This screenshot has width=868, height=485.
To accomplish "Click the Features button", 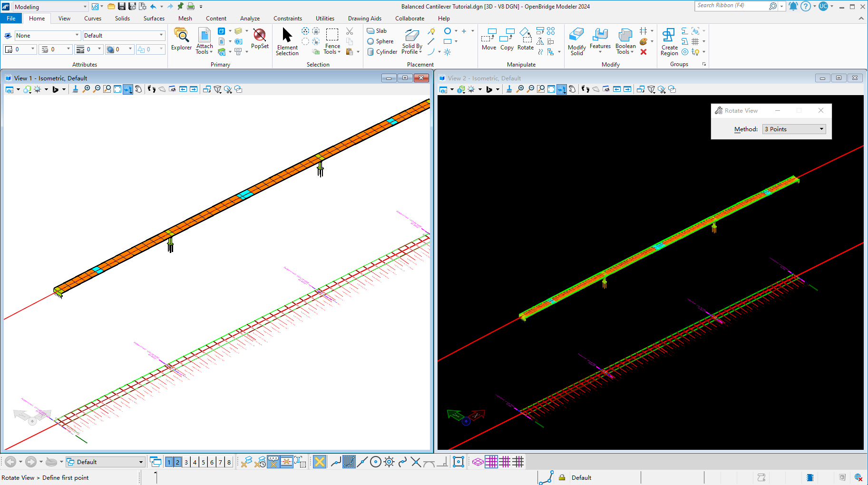I will (600, 40).
